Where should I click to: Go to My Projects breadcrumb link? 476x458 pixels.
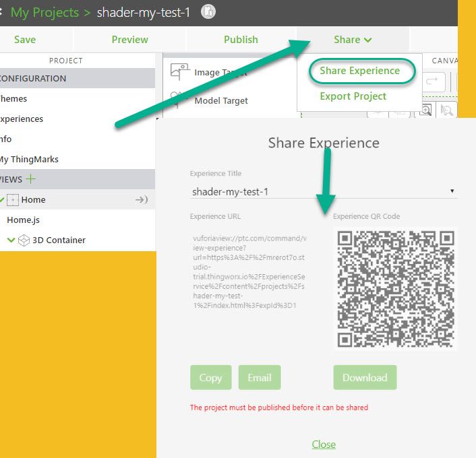pyautogui.click(x=44, y=12)
